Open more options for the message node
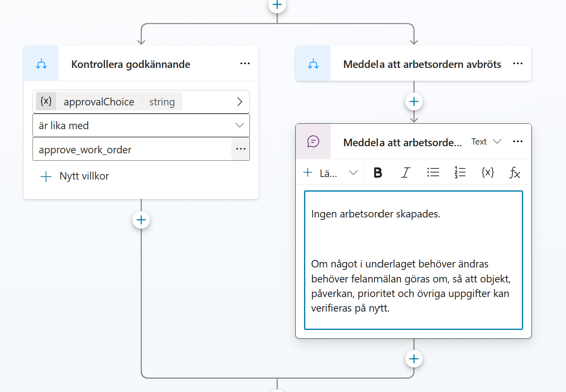 [518, 142]
